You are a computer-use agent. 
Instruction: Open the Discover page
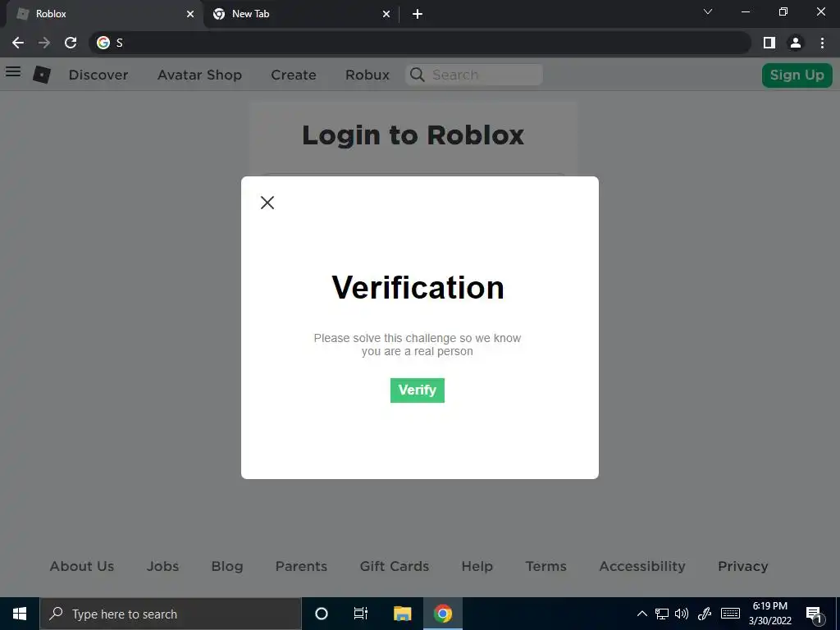tap(98, 75)
